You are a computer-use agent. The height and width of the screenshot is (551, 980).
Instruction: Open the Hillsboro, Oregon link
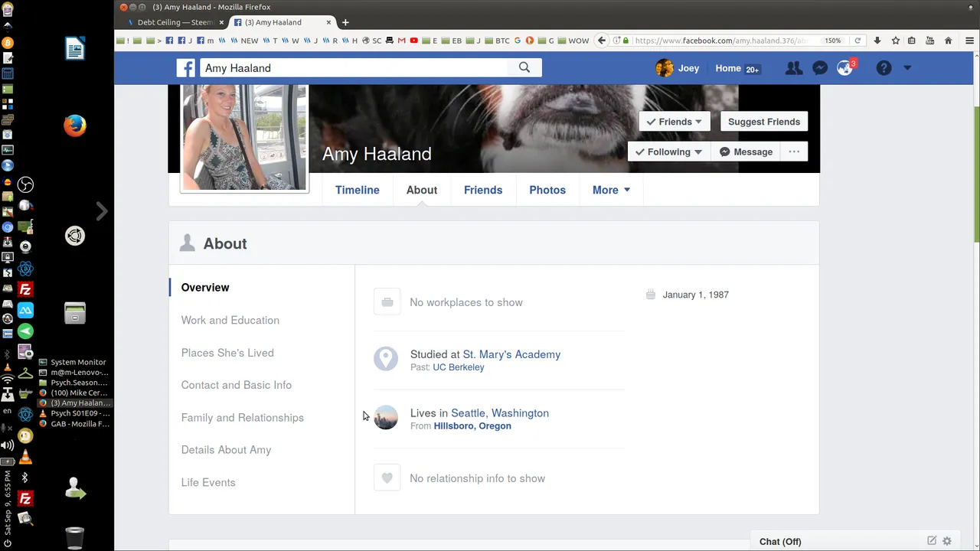472,426
